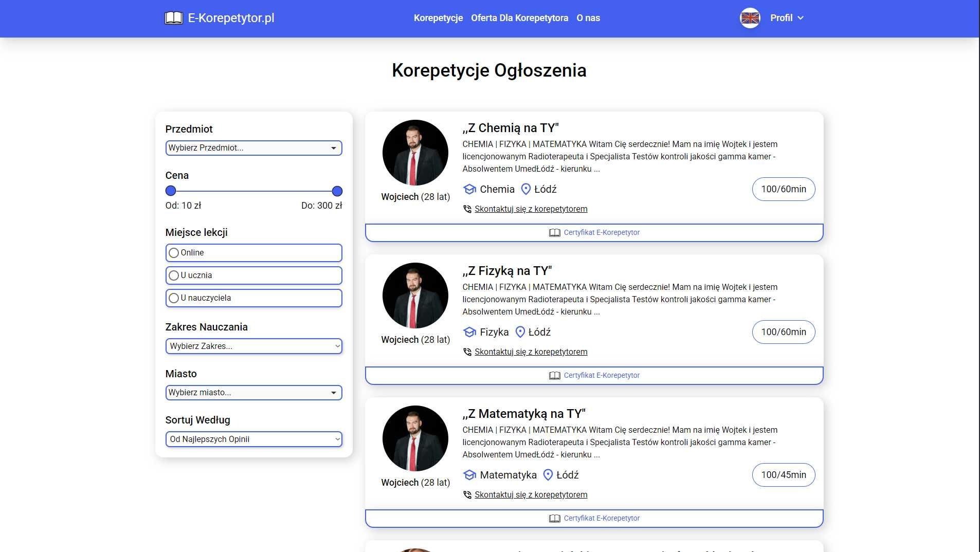Viewport: 980px width, 552px height.
Task: Click location pin icon in Matematyka listing
Action: tap(548, 475)
